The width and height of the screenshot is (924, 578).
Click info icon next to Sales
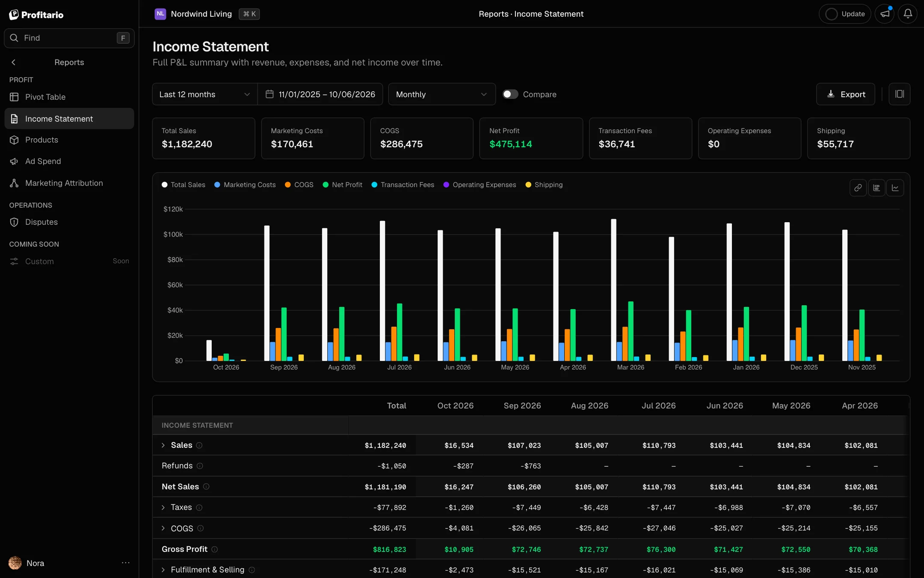tap(199, 445)
